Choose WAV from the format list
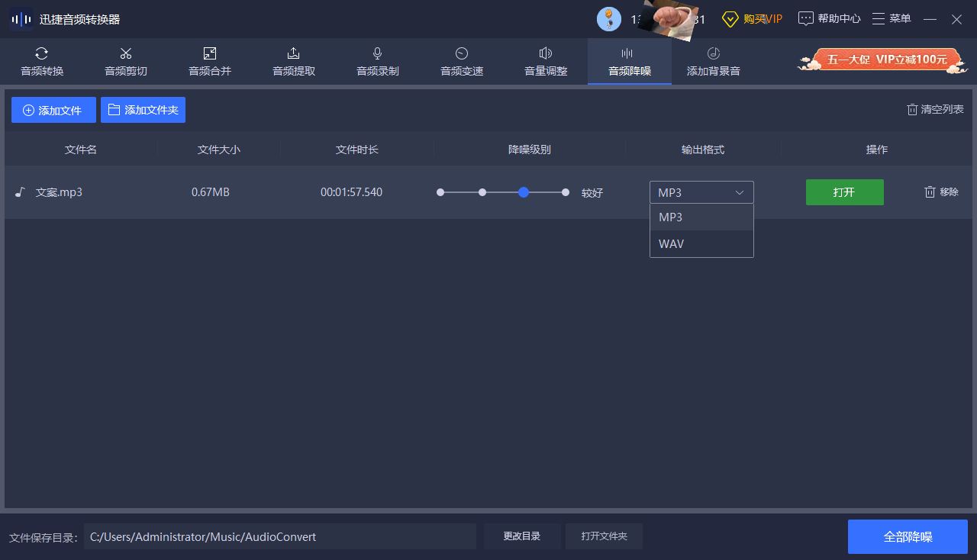This screenshot has width=977, height=560. [701, 244]
